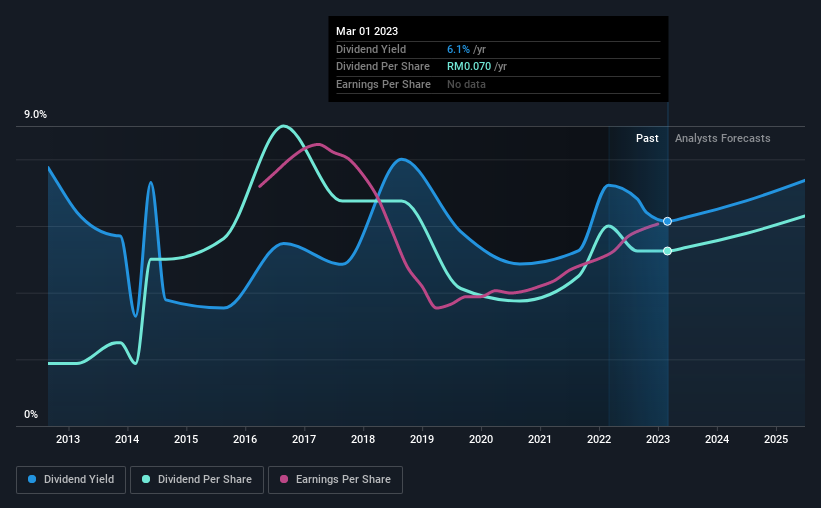821x508 pixels.
Task: Click the 2020 x-axis label
Action: 481,439
